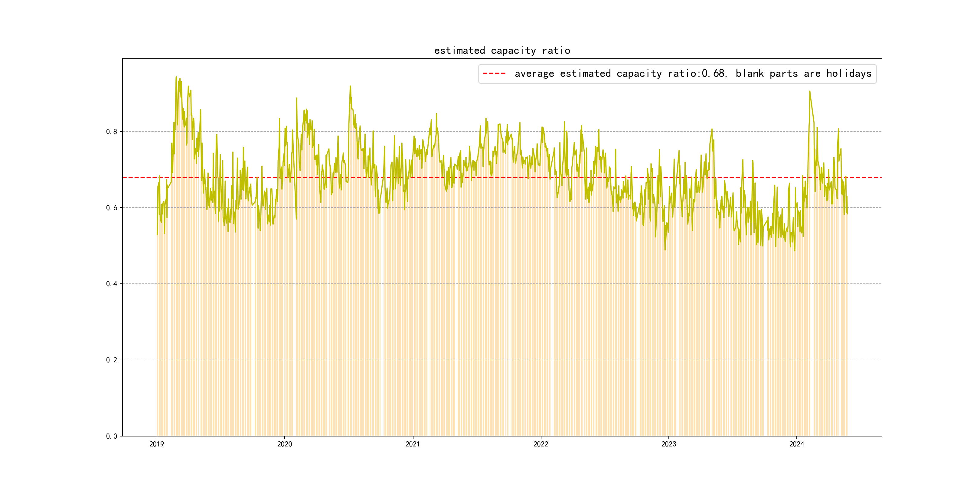The image size is (980, 490).
Task: Click the chart title 'estimated capacity ratio'
Action: [x=502, y=51]
